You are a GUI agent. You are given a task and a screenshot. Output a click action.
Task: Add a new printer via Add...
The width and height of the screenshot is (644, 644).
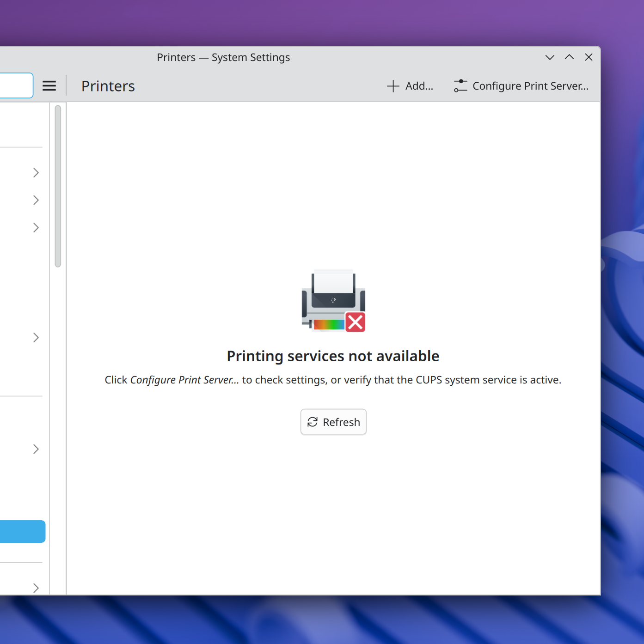[410, 86]
